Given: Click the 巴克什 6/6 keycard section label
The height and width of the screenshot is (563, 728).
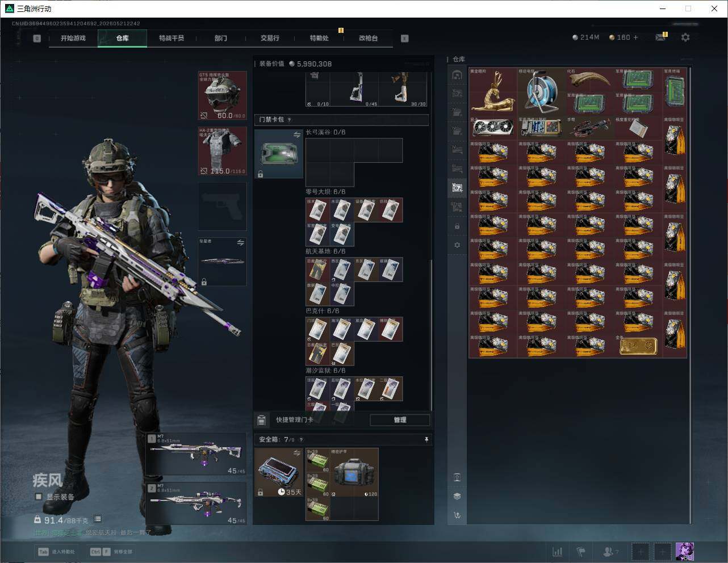Looking at the screenshot, I should coord(323,311).
